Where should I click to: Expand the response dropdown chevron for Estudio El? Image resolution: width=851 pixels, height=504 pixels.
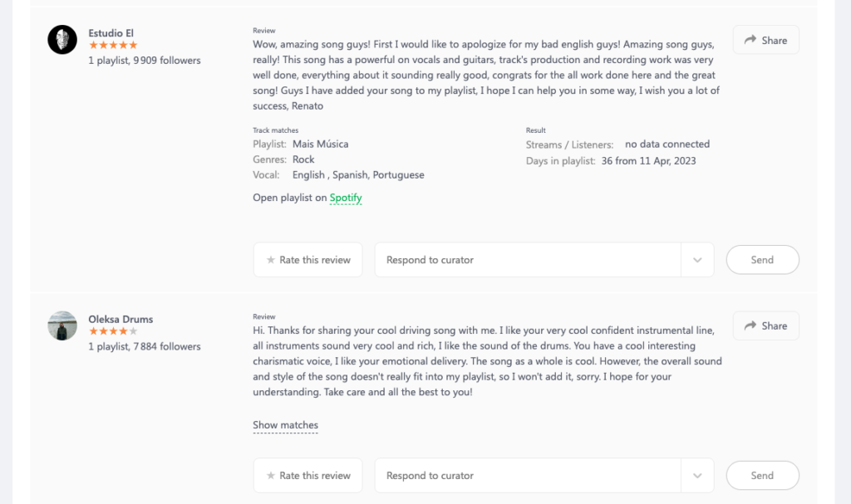697,260
